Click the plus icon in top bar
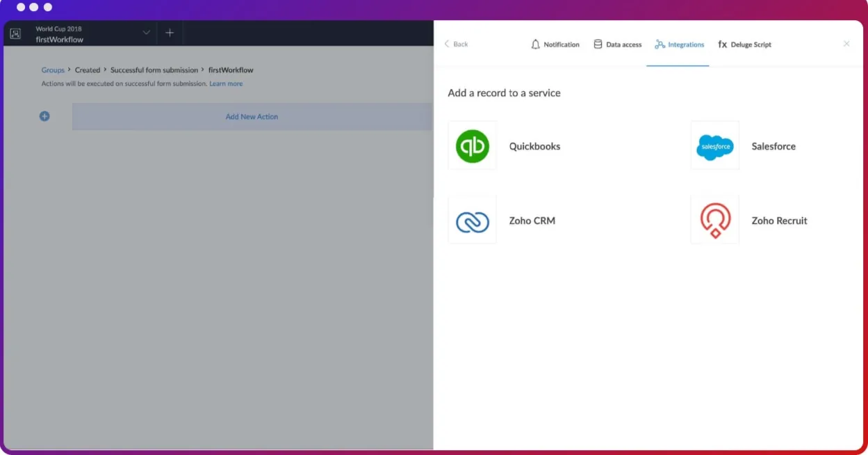The width and height of the screenshot is (868, 455). [x=170, y=33]
